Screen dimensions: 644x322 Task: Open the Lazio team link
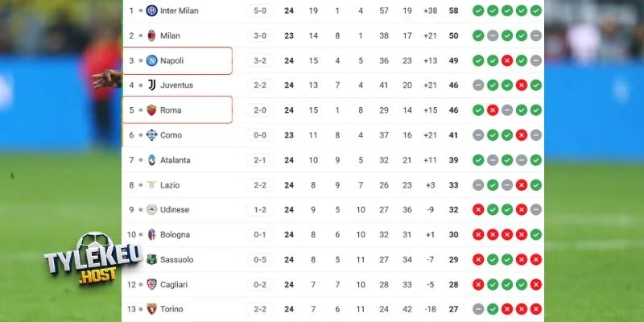(171, 185)
